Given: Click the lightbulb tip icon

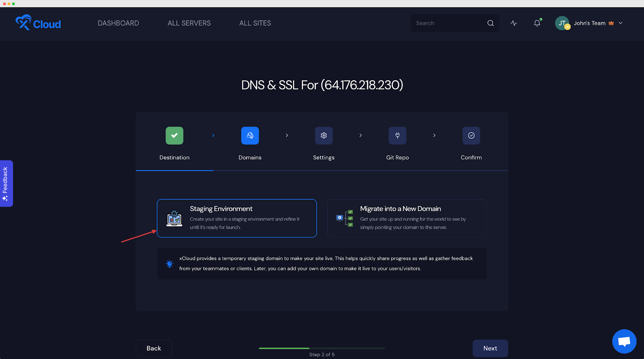Looking at the screenshot, I should point(169,264).
